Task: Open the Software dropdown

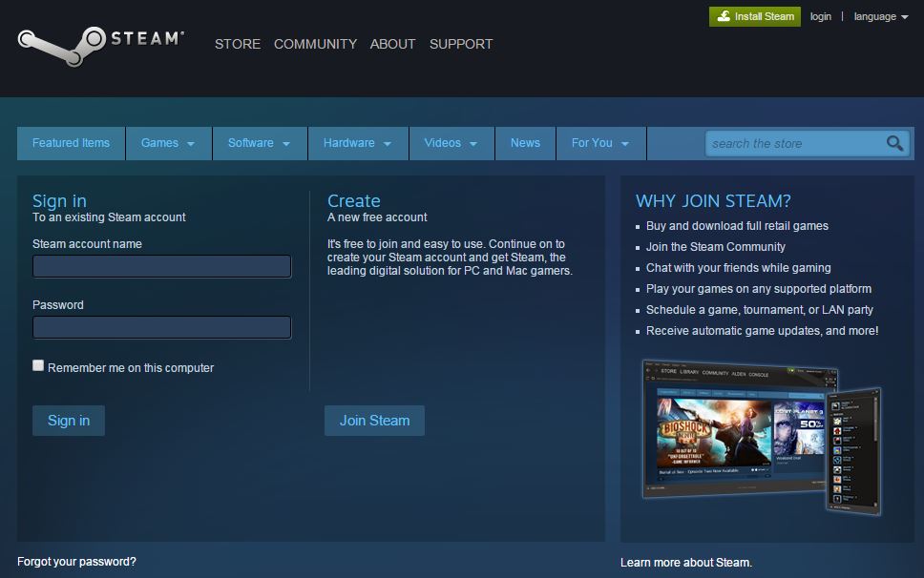Action: click(259, 143)
